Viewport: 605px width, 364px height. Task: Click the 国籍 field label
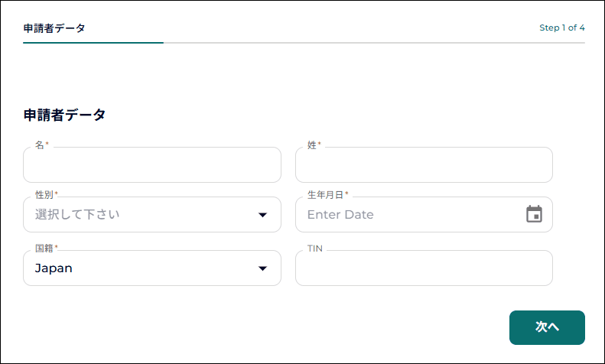click(x=46, y=248)
